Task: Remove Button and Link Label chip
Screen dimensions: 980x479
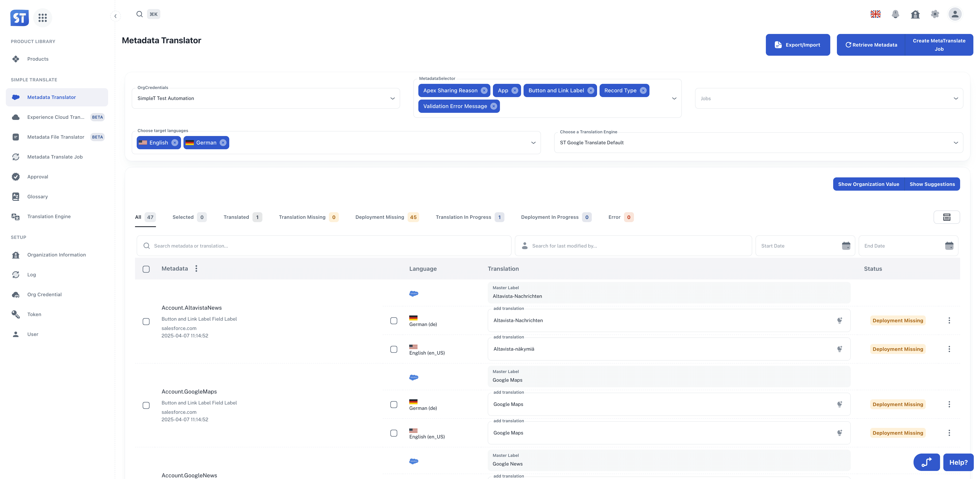Action: 590,90
